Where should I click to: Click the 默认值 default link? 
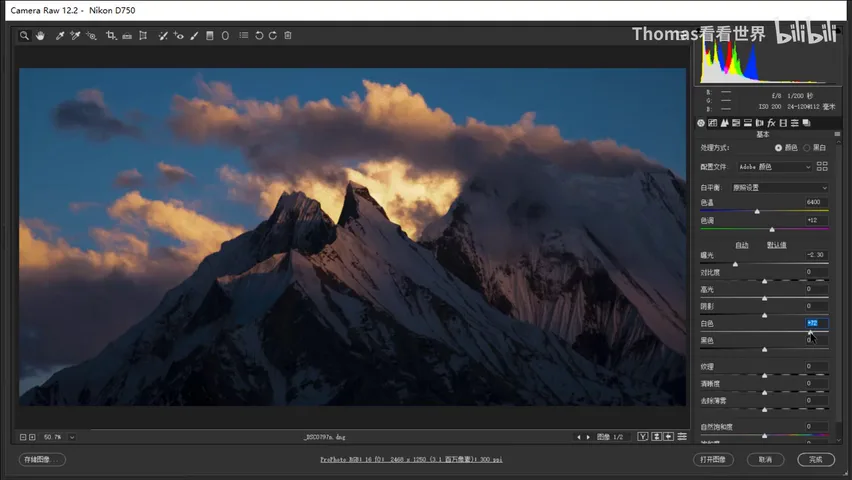pyautogui.click(x=776, y=245)
